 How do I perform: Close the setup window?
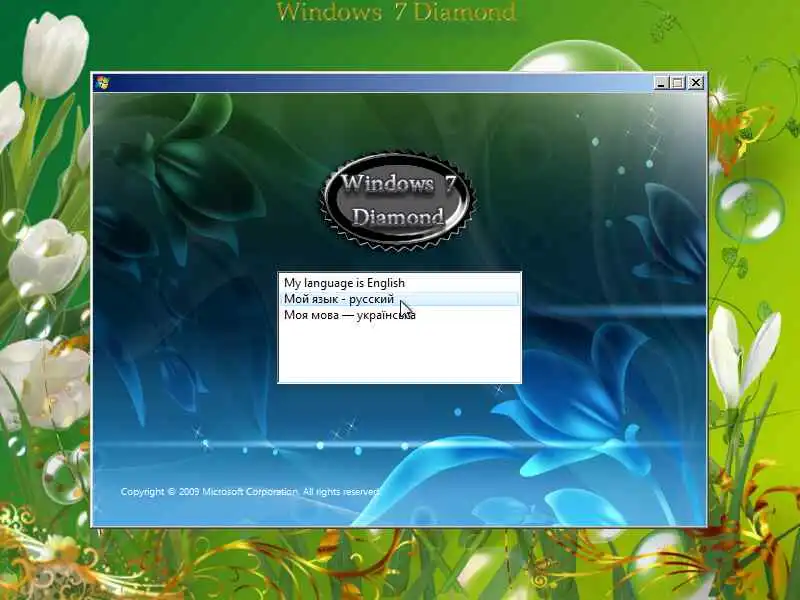(695, 83)
